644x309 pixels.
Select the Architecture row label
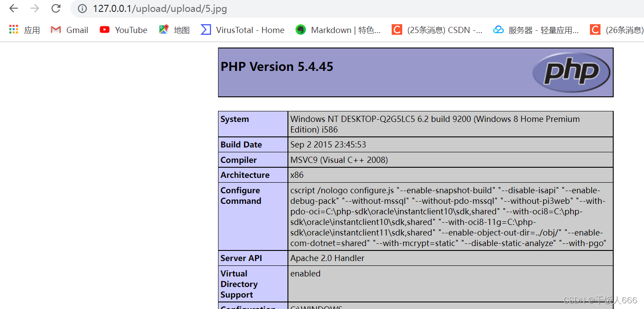[245, 175]
